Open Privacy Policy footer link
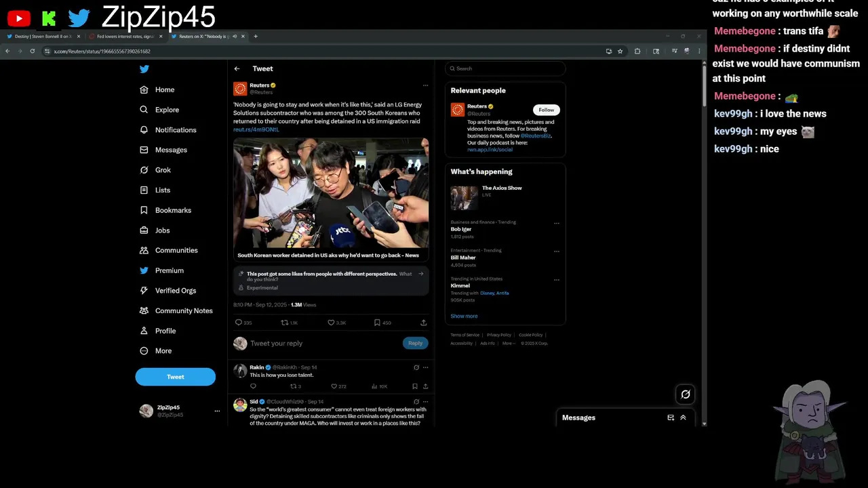The width and height of the screenshot is (868, 488). click(499, 335)
